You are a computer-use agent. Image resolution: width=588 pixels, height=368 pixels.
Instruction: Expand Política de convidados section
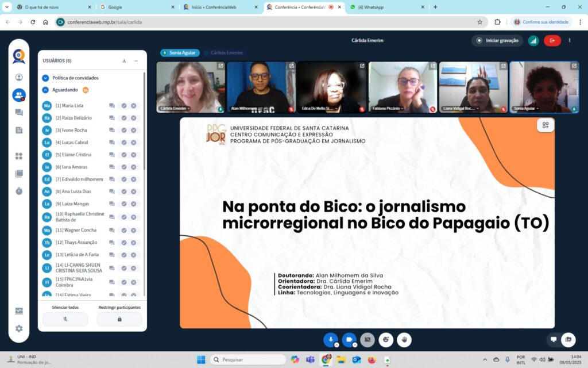click(x=45, y=78)
